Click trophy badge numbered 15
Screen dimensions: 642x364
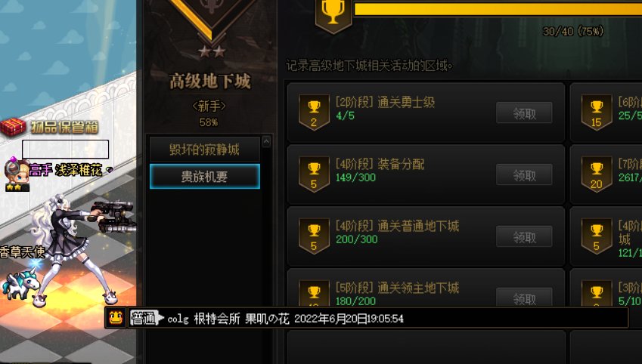tap(597, 113)
